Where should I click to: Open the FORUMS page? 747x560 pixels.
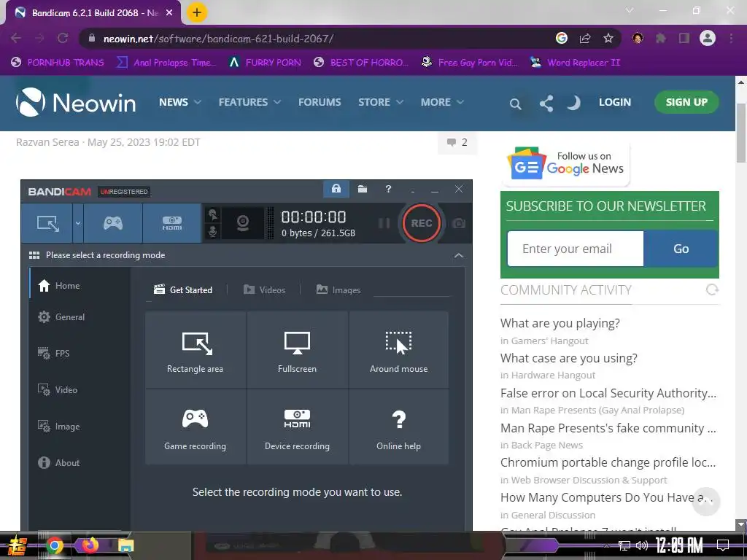click(x=320, y=102)
